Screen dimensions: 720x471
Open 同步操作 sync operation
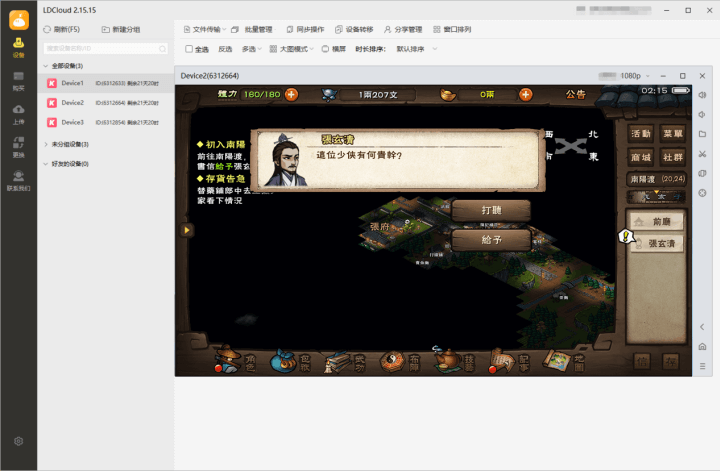click(x=305, y=29)
